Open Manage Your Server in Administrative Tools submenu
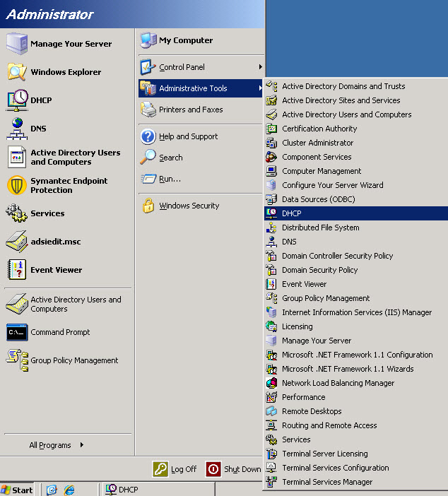This screenshot has width=448, height=496. (356, 341)
